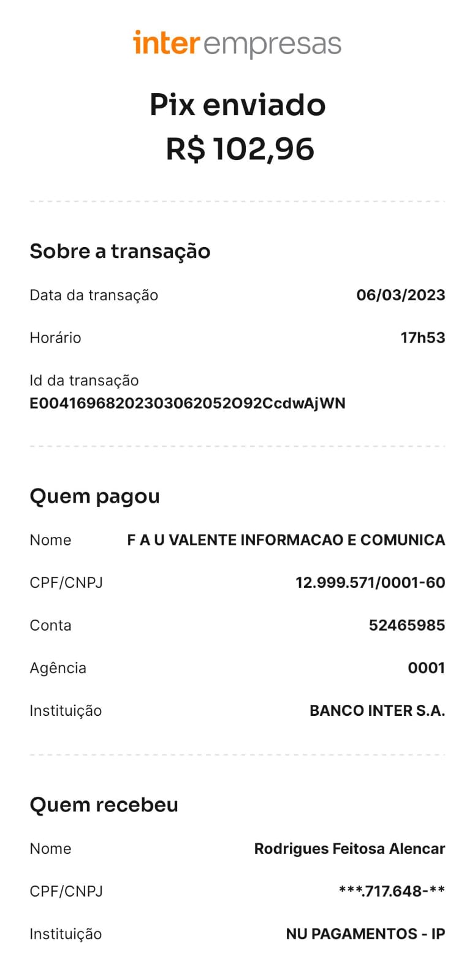Viewport: 475px width, 980px height.
Task: Click the Id da transação label
Action: [84, 381]
